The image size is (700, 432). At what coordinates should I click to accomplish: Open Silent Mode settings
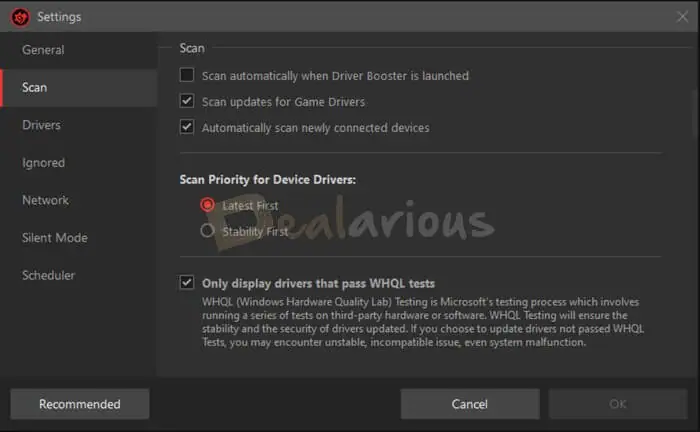click(x=55, y=238)
